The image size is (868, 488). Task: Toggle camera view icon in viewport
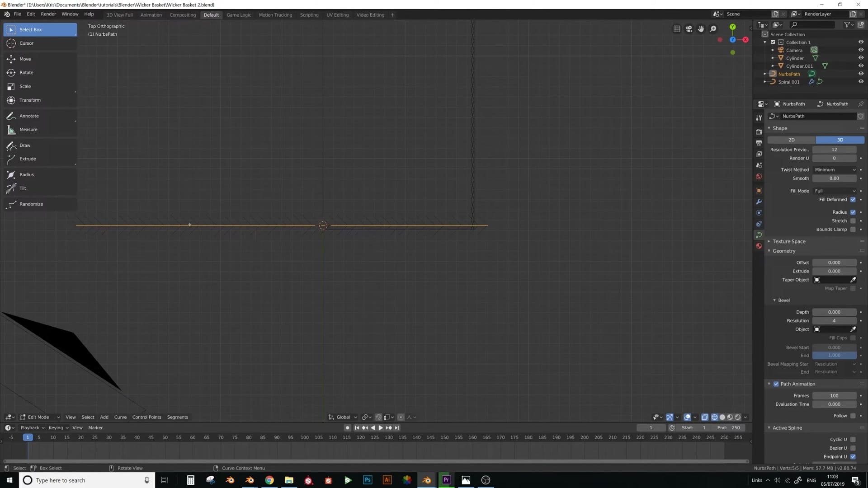689,29
